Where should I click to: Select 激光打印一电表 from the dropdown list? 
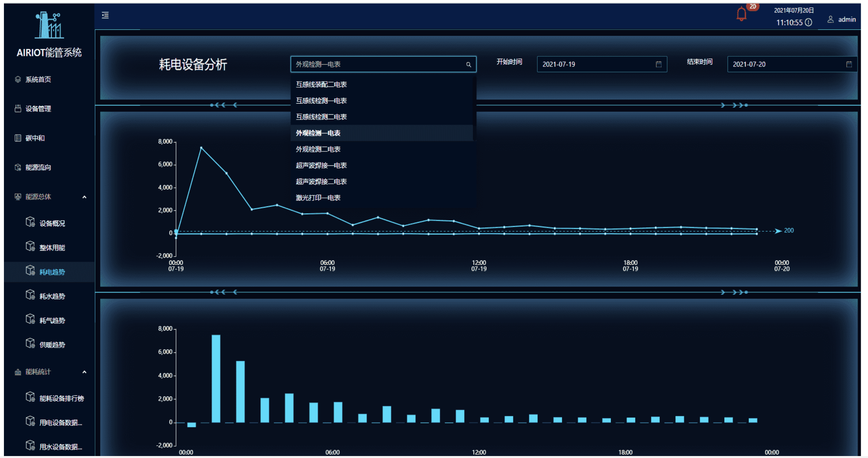(x=381, y=198)
